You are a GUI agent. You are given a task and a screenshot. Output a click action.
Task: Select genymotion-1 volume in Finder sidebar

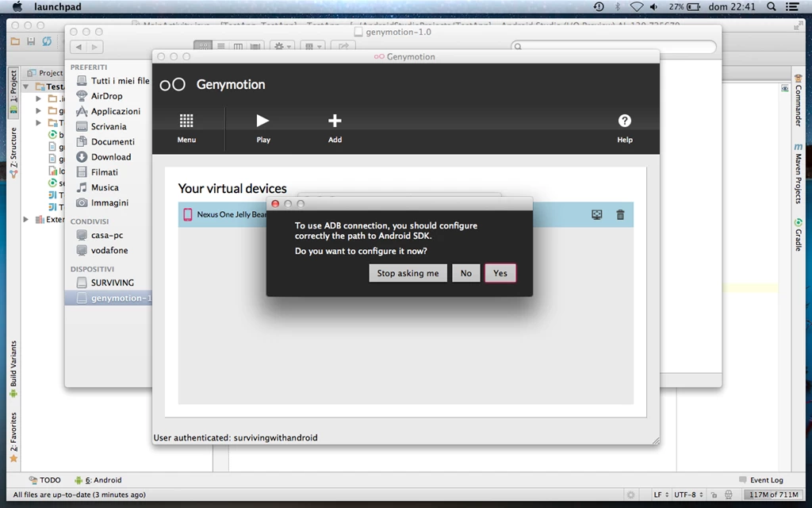(108, 298)
